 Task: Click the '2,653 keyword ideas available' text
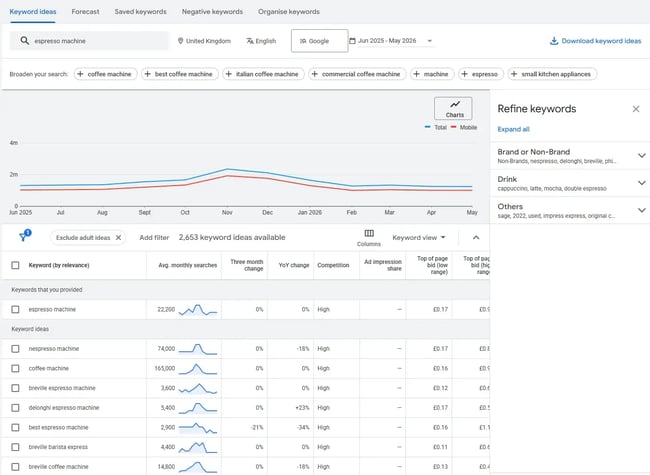pos(232,238)
